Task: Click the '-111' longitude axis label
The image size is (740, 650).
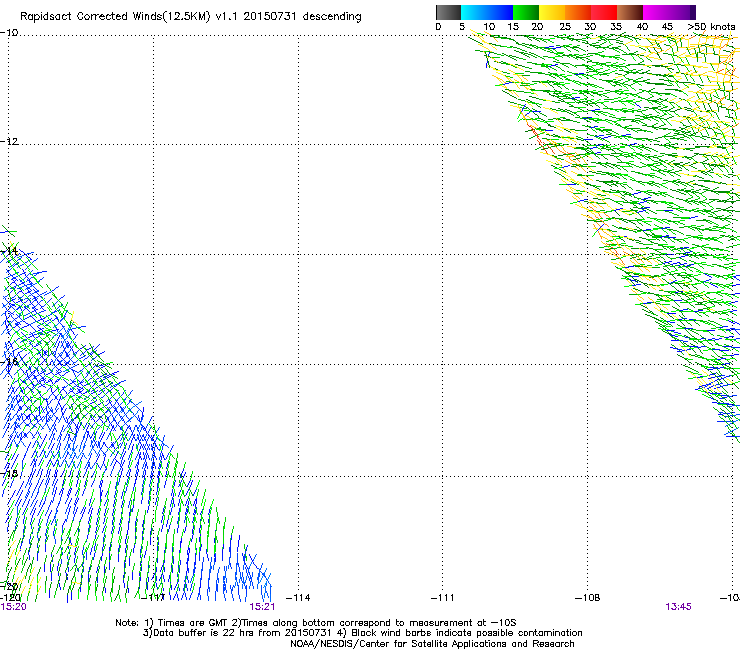Action: [x=443, y=598]
